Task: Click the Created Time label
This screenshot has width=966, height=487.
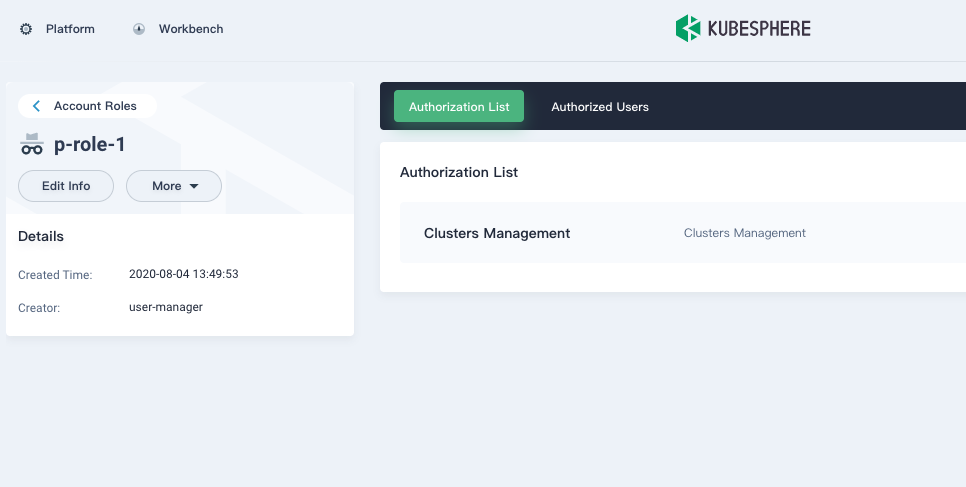Action: click(x=55, y=275)
